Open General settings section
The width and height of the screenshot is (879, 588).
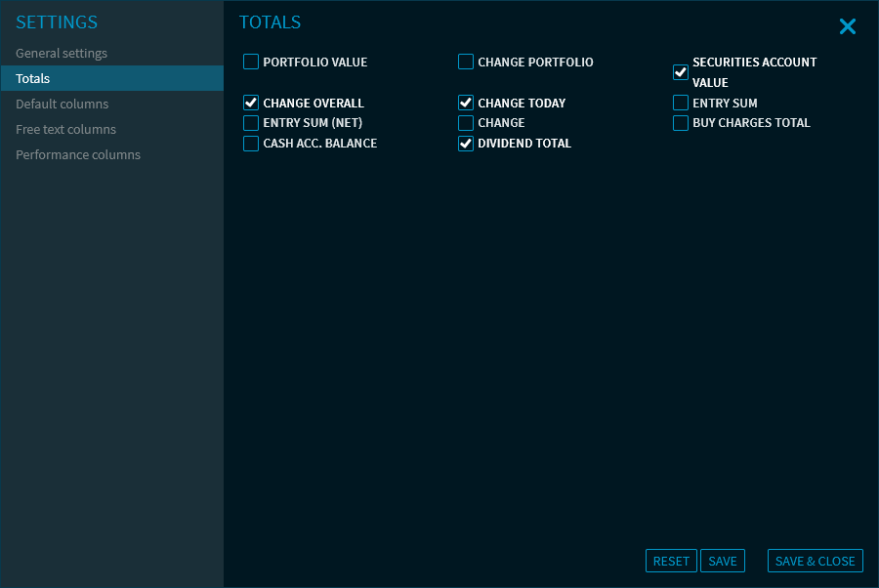(x=62, y=54)
